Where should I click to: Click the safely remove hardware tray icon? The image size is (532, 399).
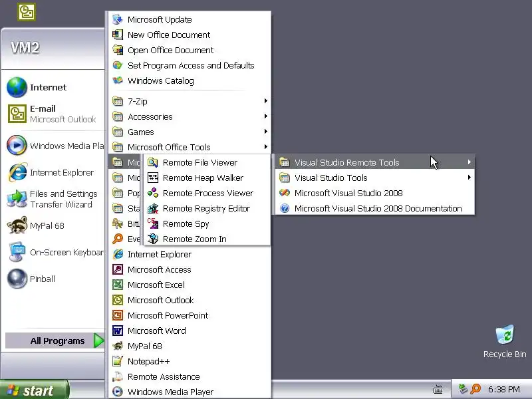tap(462, 388)
